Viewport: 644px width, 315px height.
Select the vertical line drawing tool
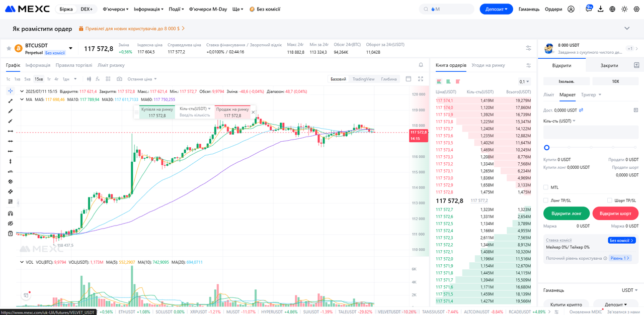[10, 161]
